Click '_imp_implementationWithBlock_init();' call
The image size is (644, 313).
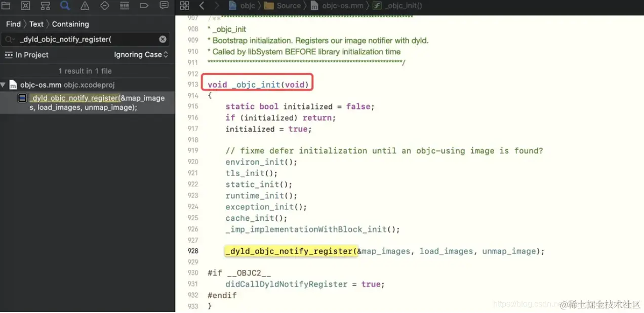(313, 229)
